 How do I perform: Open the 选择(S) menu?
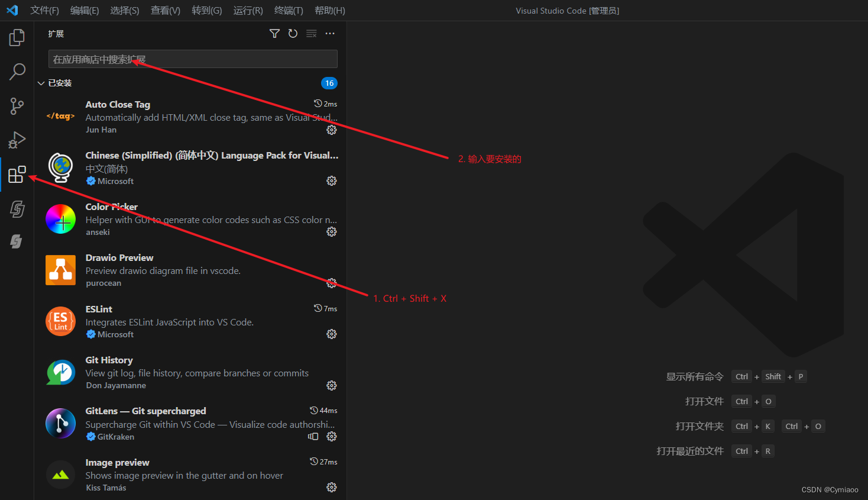125,11
